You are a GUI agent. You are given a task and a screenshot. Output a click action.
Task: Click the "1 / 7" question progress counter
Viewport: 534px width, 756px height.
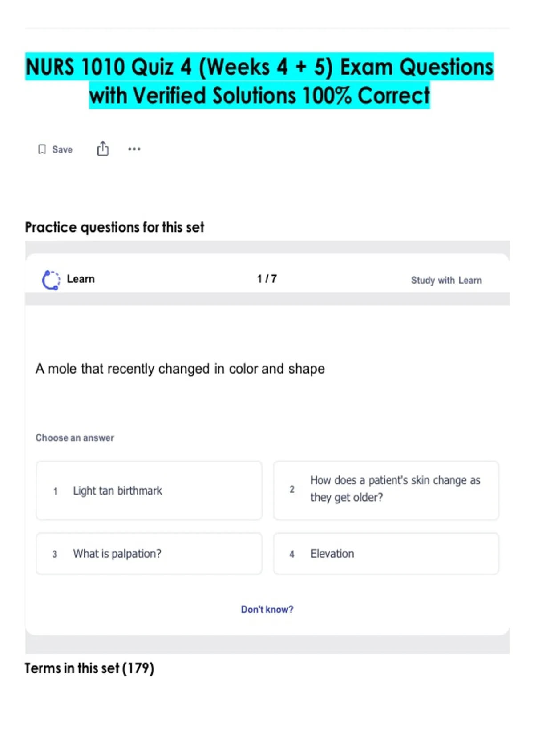tap(267, 279)
